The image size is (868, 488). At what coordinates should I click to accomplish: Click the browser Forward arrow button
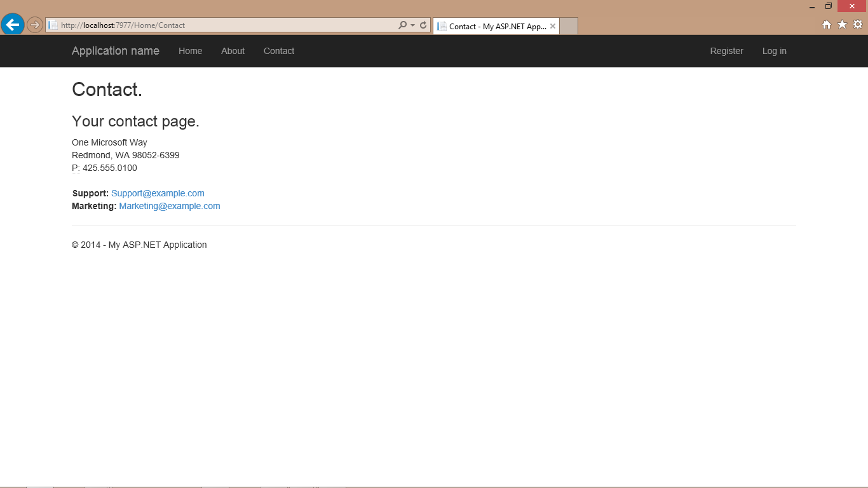pos(35,25)
